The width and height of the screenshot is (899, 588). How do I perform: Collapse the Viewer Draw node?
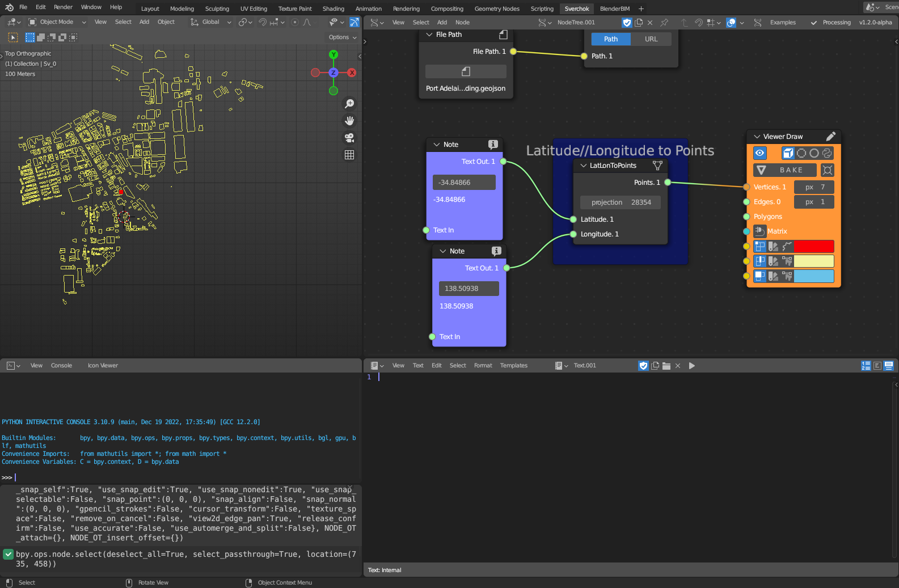click(757, 137)
